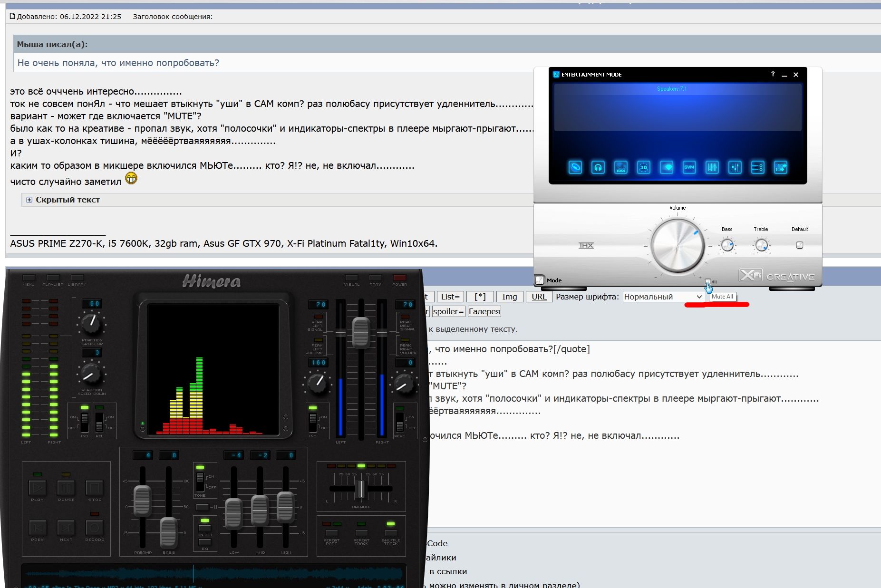
Task: Open the Размер шрифта dropdown
Action: pos(664,297)
